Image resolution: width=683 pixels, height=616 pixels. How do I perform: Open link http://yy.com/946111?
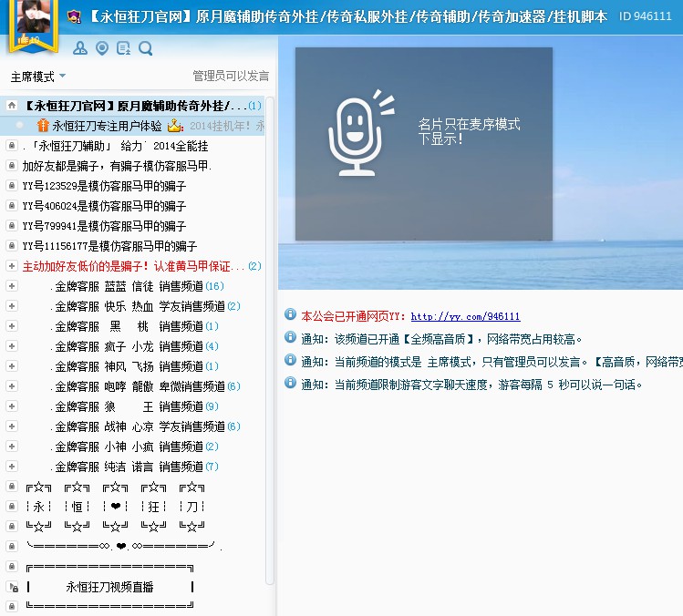(x=465, y=316)
